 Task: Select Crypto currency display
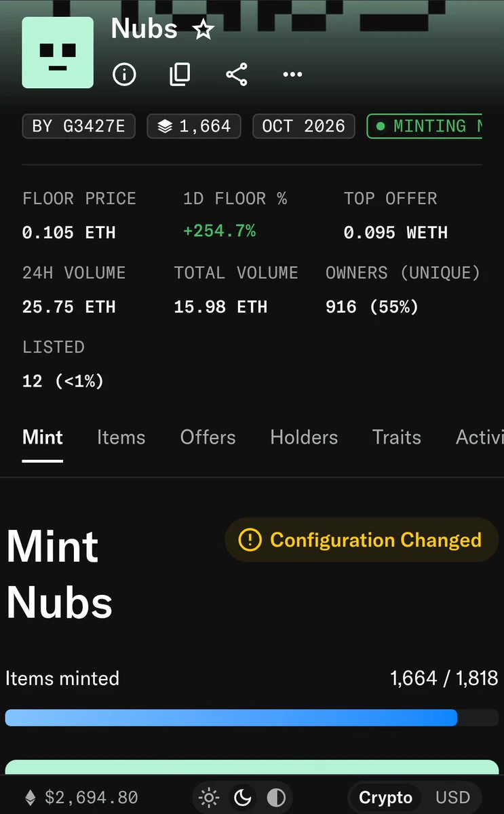385,798
